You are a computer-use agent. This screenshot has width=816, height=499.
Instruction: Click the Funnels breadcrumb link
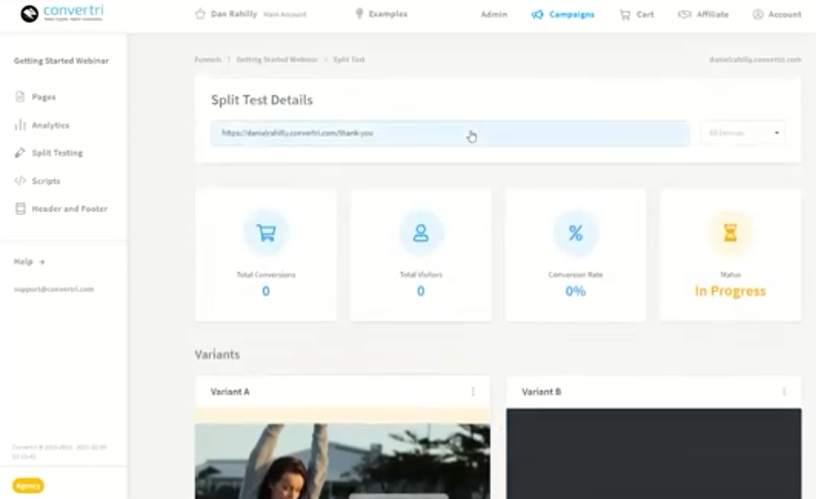tap(207, 60)
